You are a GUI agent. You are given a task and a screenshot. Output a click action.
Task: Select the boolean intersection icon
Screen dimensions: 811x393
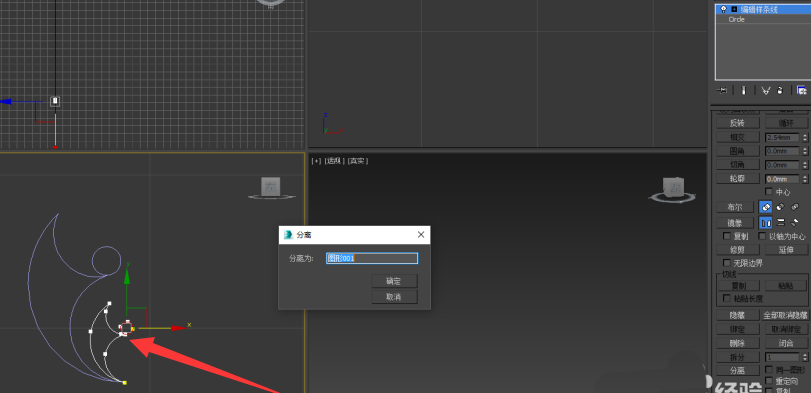[x=795, y=207]
